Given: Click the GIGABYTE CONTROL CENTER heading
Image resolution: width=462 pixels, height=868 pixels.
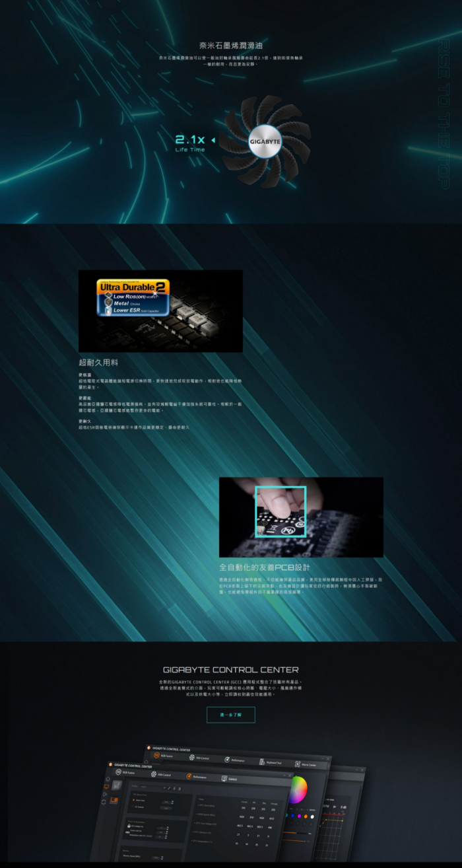Looking at the screenshot, I should click(231, 669).
